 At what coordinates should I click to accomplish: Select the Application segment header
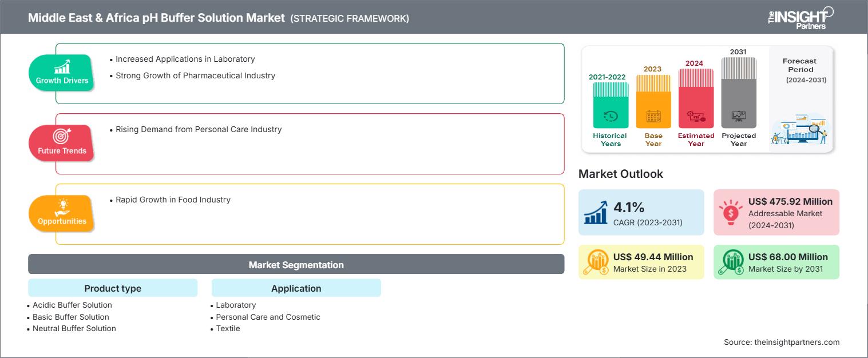[x=296, y=288]
